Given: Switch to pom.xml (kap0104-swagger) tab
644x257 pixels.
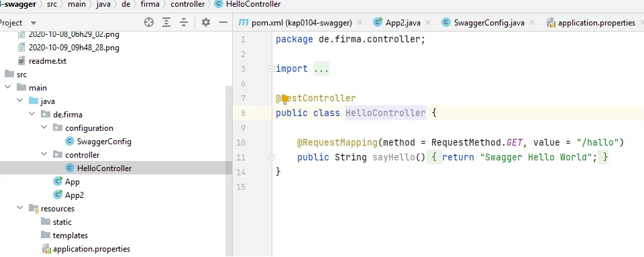Looking at the screenshot, I should (x=301, y=23).
